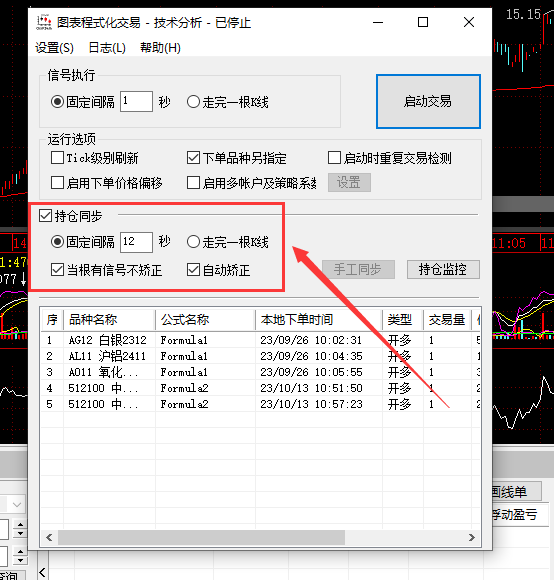
Task: Select row AL11 沪铝2411
Action: (260, 356)
